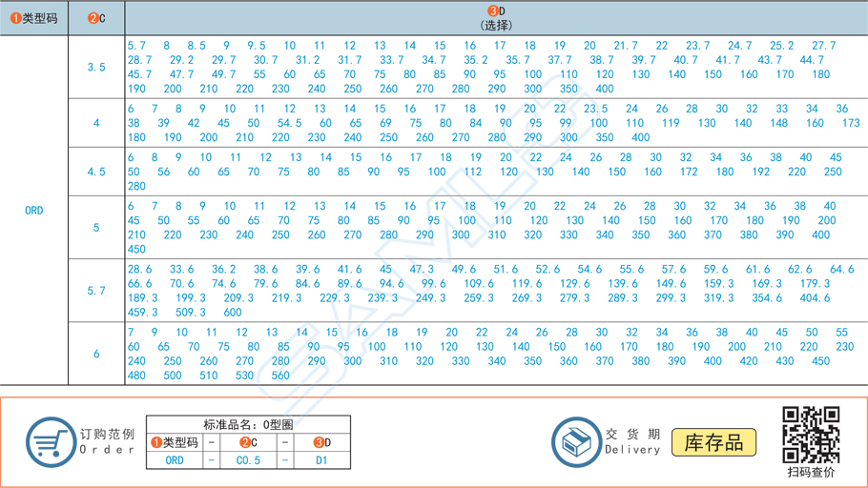Click the orange ① badge in table header
This screenshot has height=488, width=868.
tap(15, 18)
